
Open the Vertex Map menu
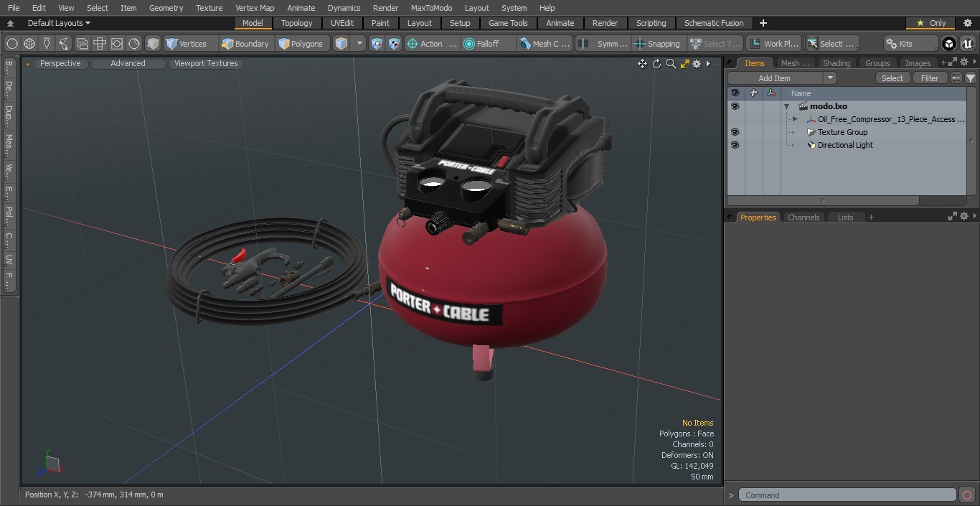[255, 8]
